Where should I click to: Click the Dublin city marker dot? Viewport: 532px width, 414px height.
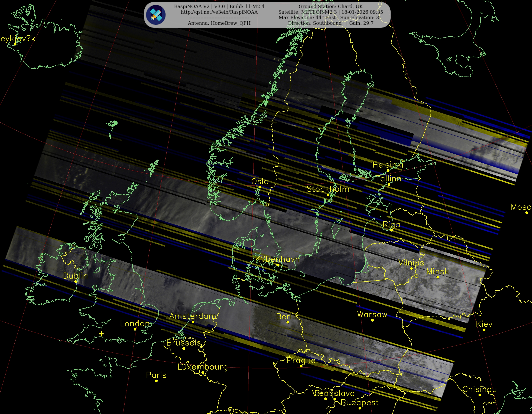(76, 281)
